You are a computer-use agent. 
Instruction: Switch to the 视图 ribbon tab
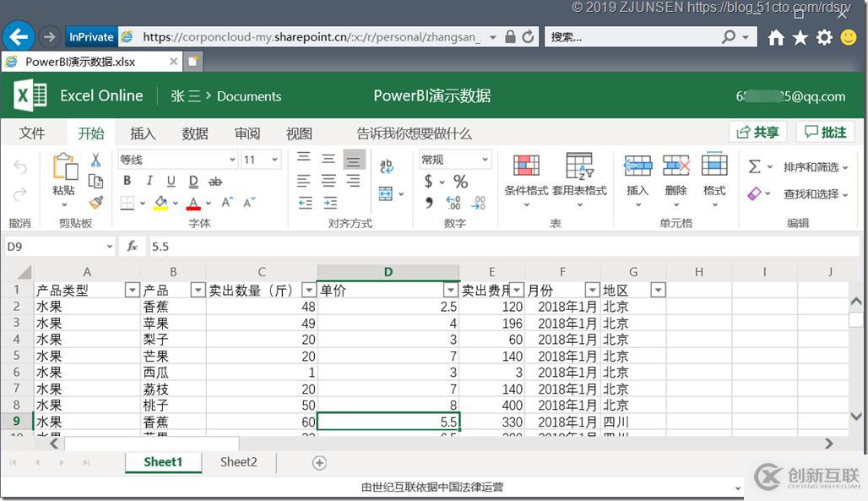(299, 133)
